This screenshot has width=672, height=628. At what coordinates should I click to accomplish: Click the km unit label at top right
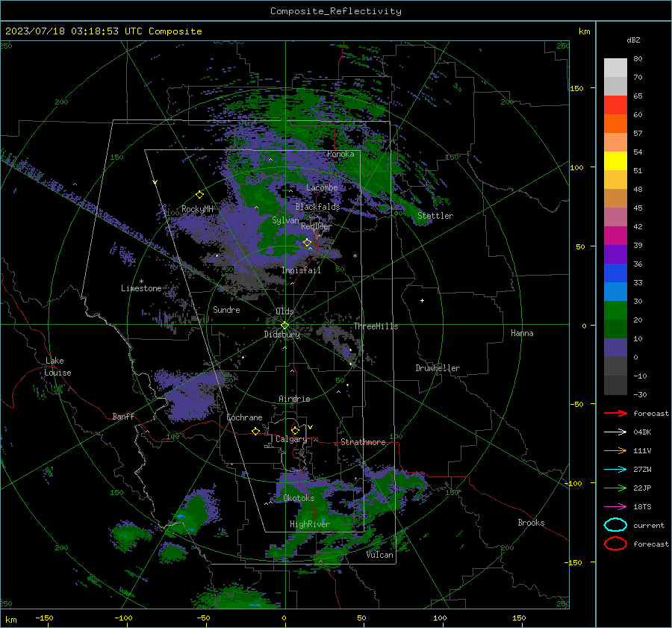584,31
